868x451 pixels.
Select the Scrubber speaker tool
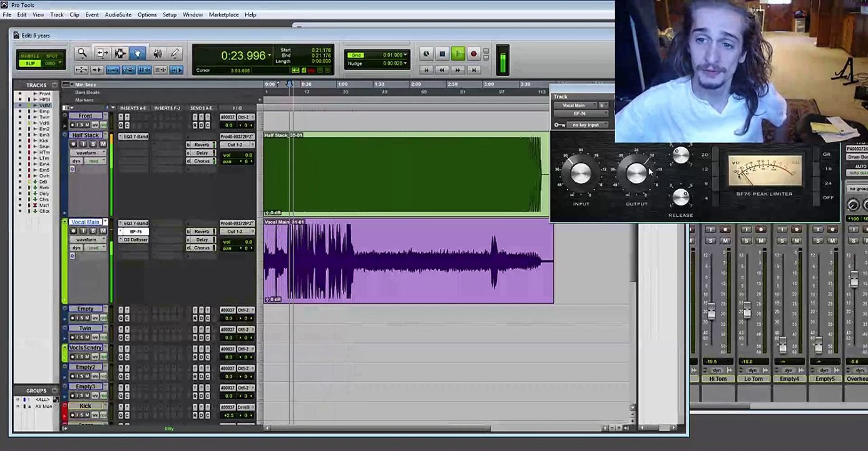tap(157, 54)
